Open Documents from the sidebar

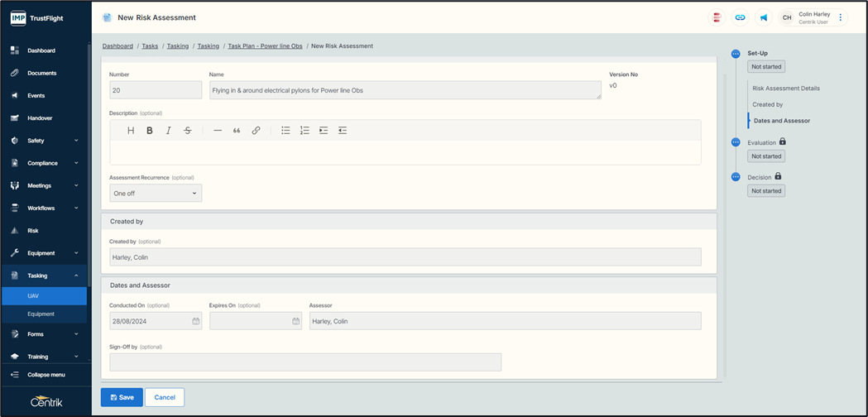click(46, 73)
